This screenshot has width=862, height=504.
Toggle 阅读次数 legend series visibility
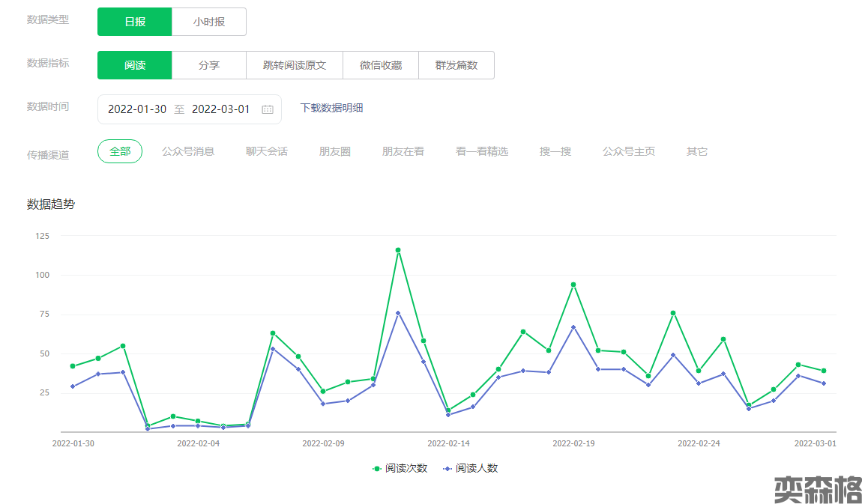(400, 468)
